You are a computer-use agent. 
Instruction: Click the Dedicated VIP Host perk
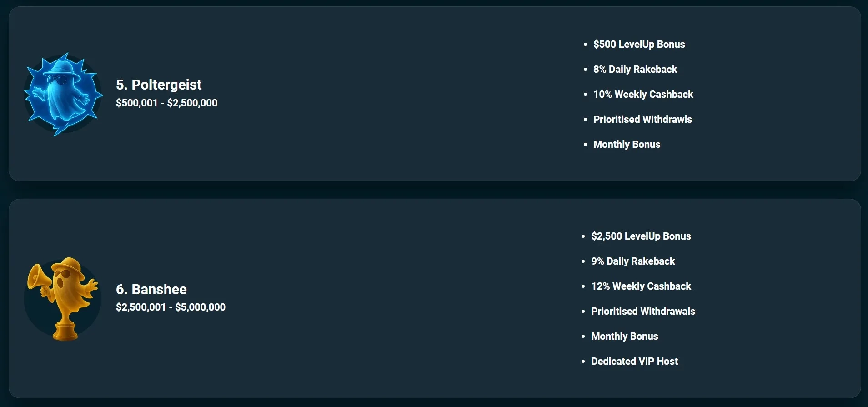point(634,361)
